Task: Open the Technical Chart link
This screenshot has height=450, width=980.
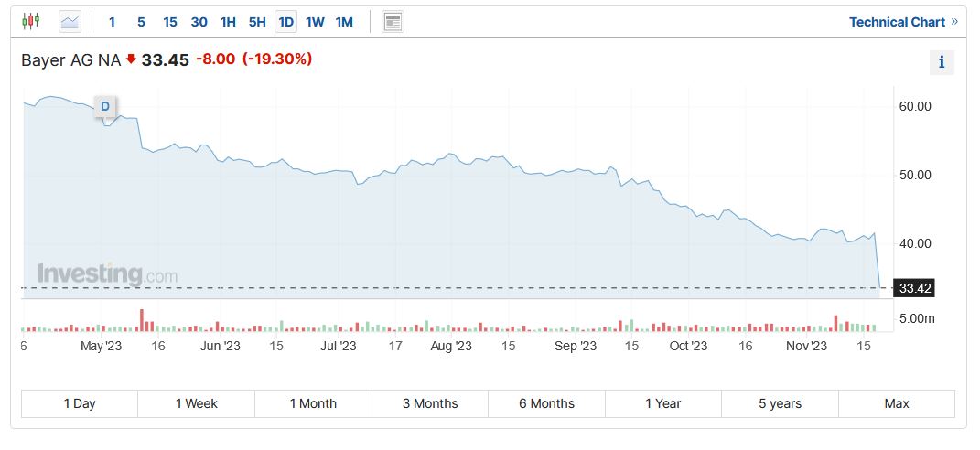Action: click(x=897, y=22)
